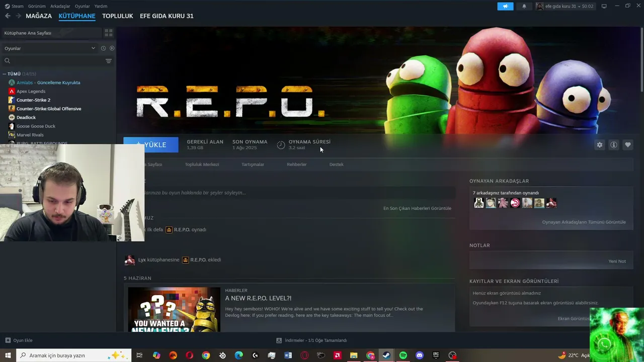Open the Steam icon in Windows taskbar
The width and height of the screenshot is (644, 362).
pyautogui.click(x=386, y=355)
